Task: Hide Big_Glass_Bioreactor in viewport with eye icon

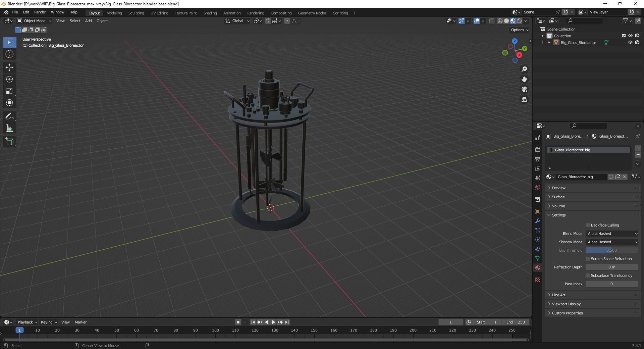Action: coord(630,43)
